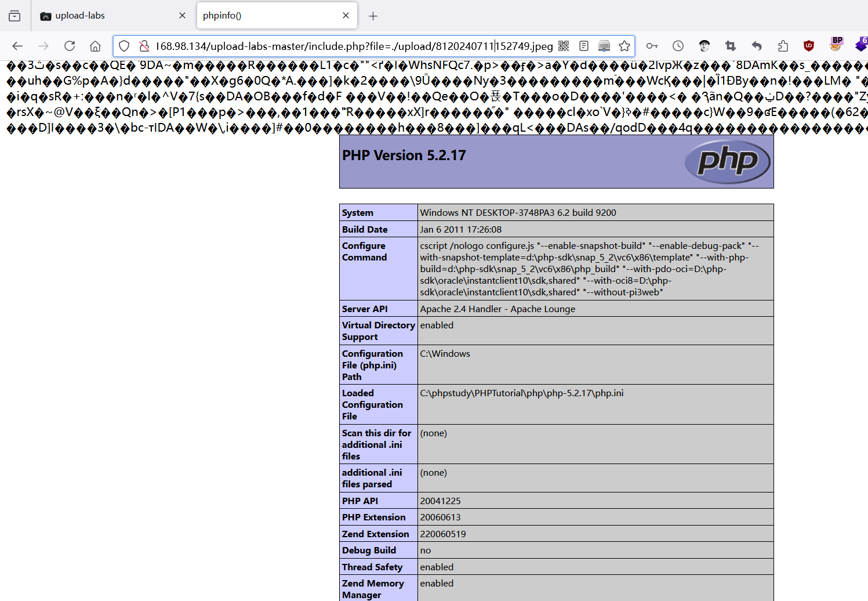Open the Firefox View tab list icon
The height and width of the screenshot is (601, 868).
[14, 16]
